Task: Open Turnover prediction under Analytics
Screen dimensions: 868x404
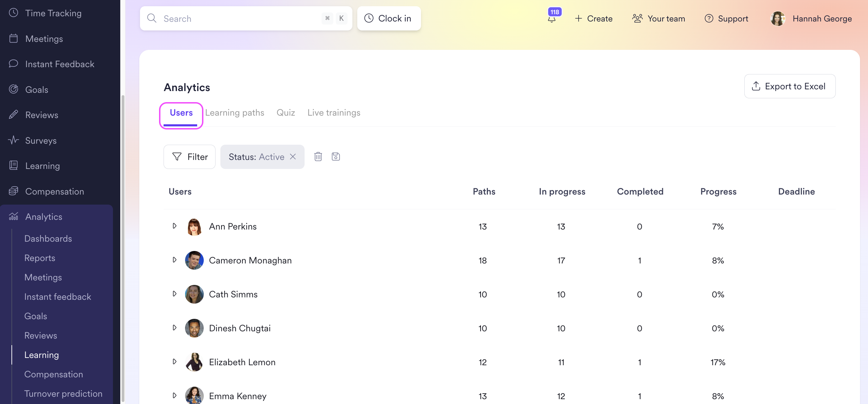Action: coord(63,394)
